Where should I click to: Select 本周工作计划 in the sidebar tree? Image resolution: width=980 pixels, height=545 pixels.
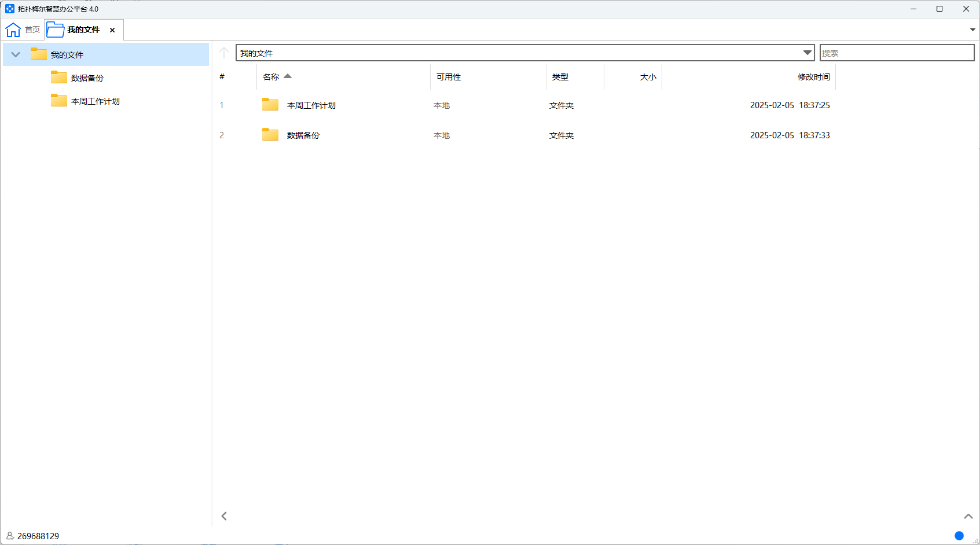coord(96,101)
